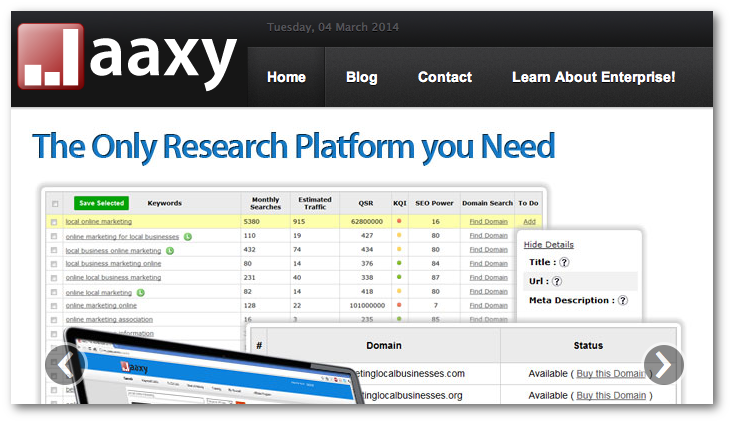
Task: Check the local business marketing online checkbox
Action: point(54,264)
